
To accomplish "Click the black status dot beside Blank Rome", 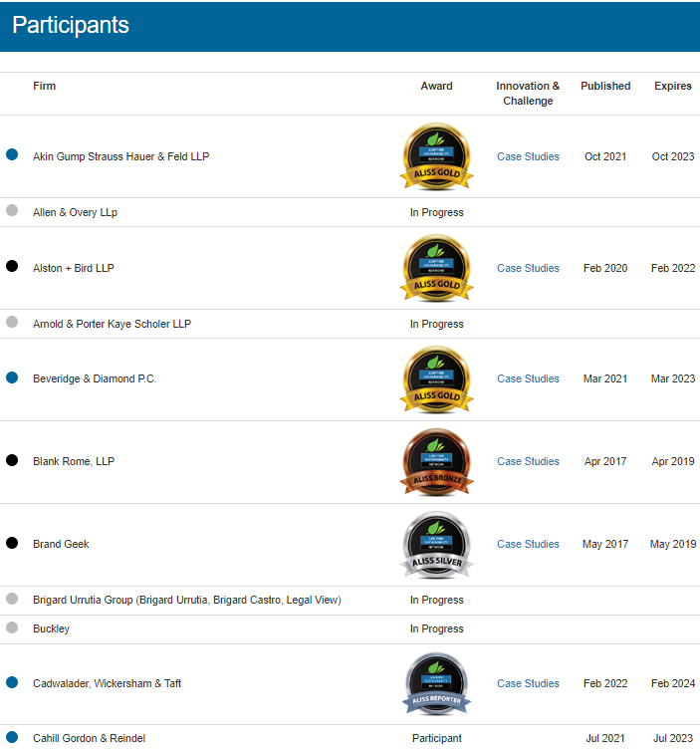I will (12, 460).
